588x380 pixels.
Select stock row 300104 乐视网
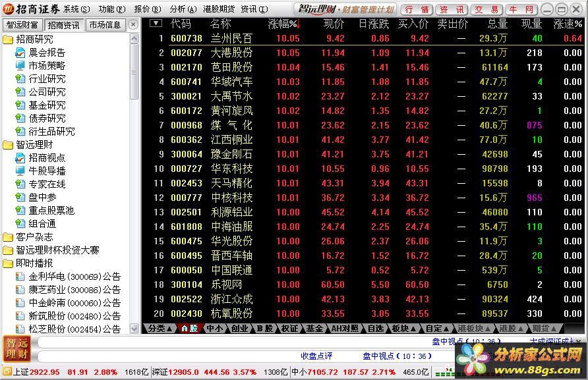[x=363, y=285]
